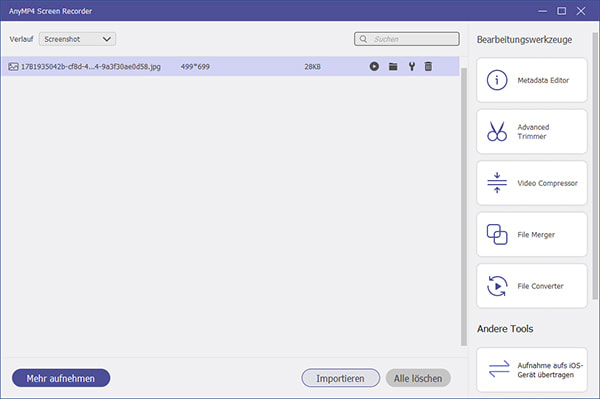Select the 499*699 jpg file row
The height and width of the screenshot is (399, 600).
pyautogui.click(x=230, y=66)
